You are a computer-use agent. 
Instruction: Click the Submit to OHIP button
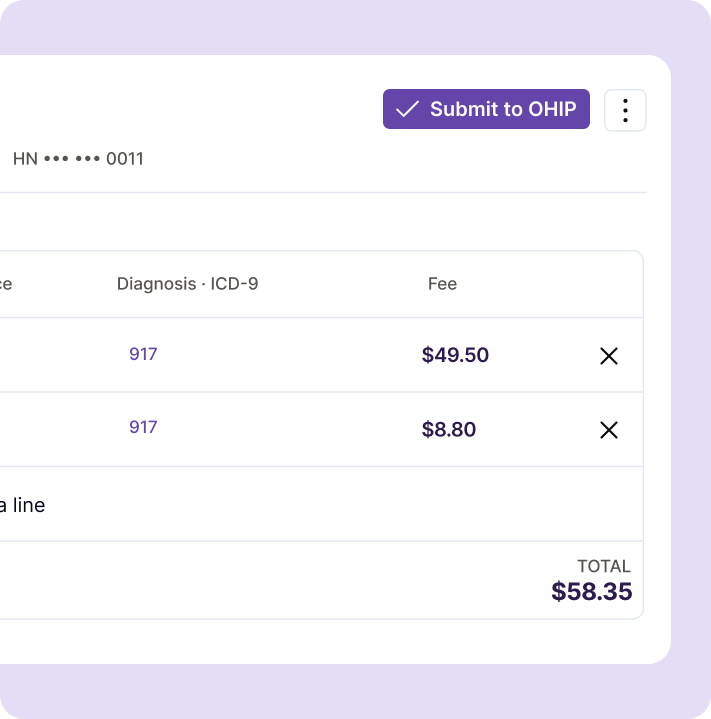click(x=486, y=109)
